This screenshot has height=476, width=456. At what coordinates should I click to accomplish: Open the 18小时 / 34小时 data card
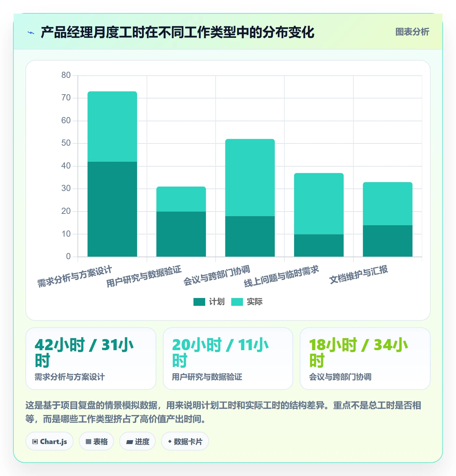365,359
